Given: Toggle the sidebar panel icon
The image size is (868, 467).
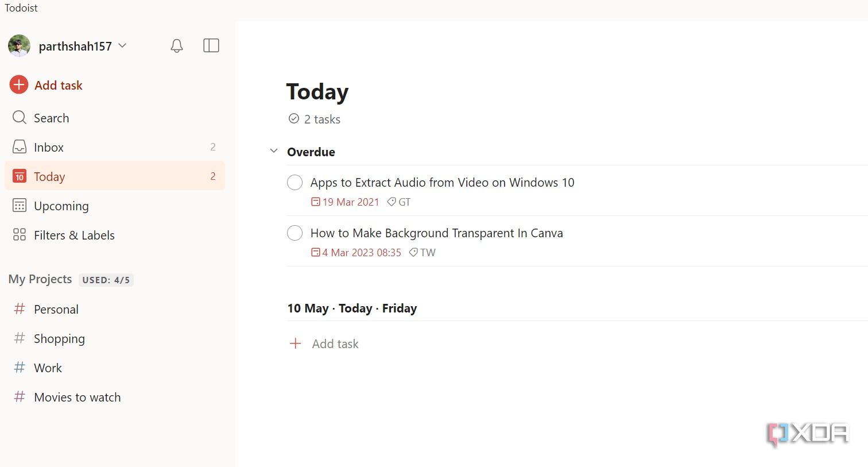Looking at the screenshot, I should click(x=211, y=45).
